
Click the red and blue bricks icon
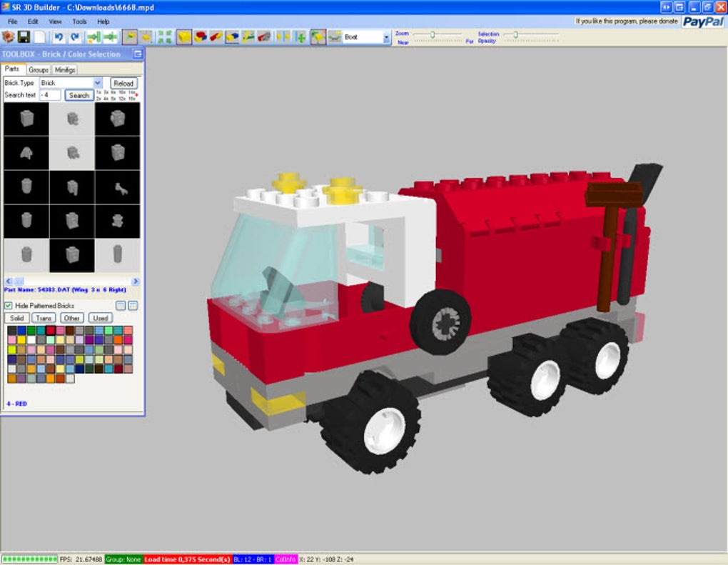click(201, 37)
